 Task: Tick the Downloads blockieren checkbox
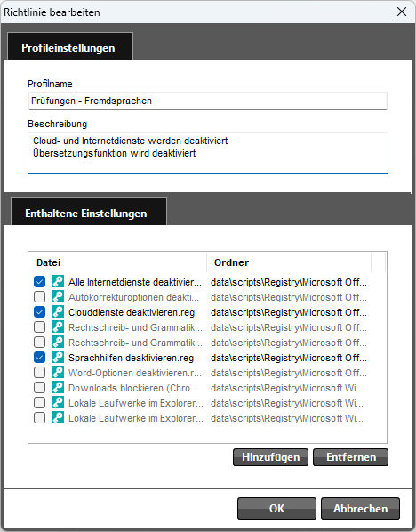[40, 388]
